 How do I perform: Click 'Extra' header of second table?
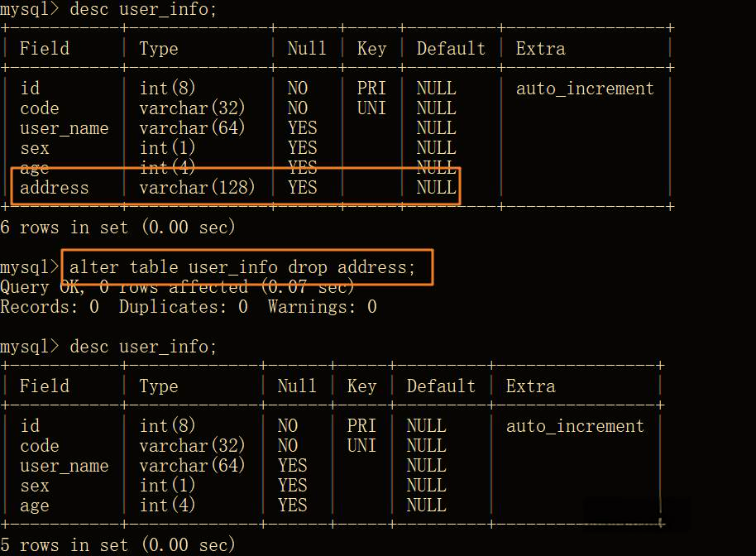(x=531, y=386)
